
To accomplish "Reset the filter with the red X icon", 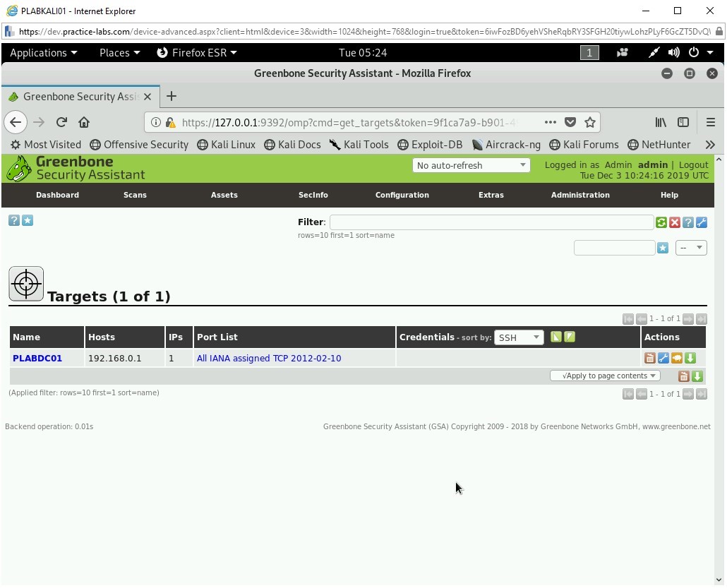I will (674, 222).
